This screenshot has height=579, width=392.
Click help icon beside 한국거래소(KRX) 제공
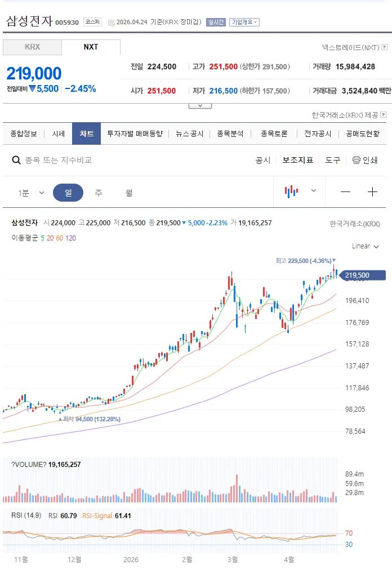[x=383, y=115]
